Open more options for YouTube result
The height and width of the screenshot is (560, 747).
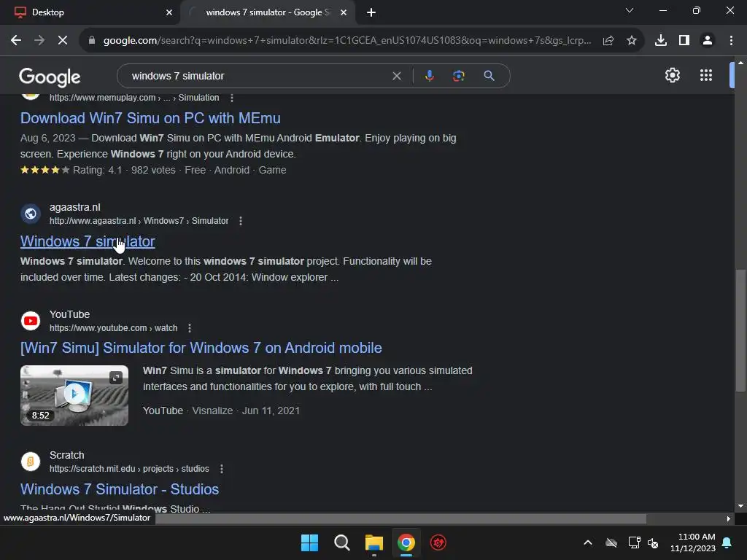pos(190,328)
